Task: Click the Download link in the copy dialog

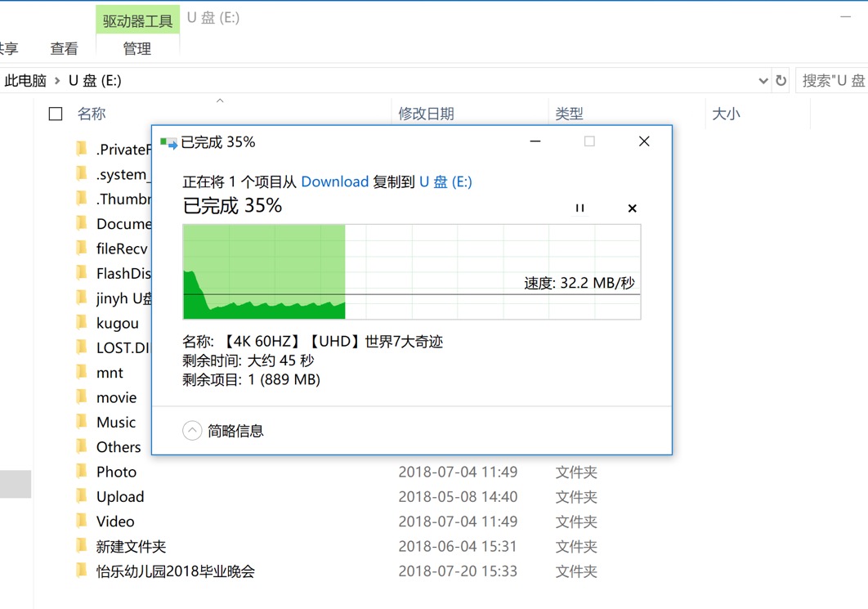Action: (x=334, y=181)
